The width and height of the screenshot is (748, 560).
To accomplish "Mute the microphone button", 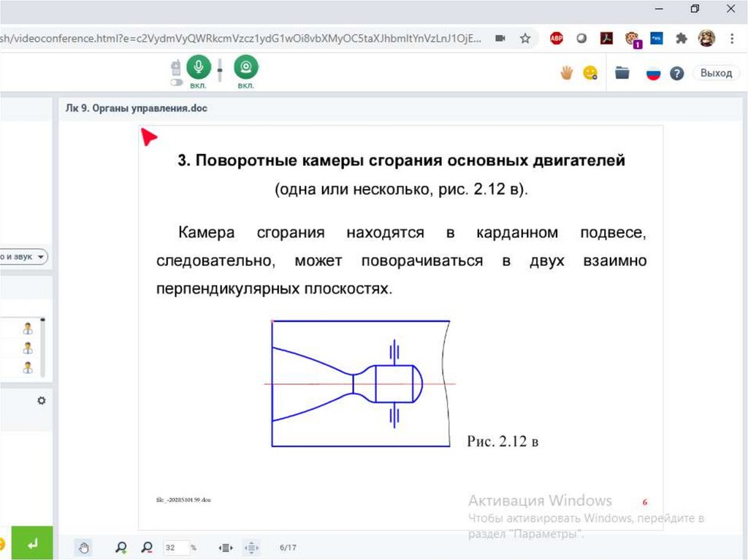I will coord(197,68).
